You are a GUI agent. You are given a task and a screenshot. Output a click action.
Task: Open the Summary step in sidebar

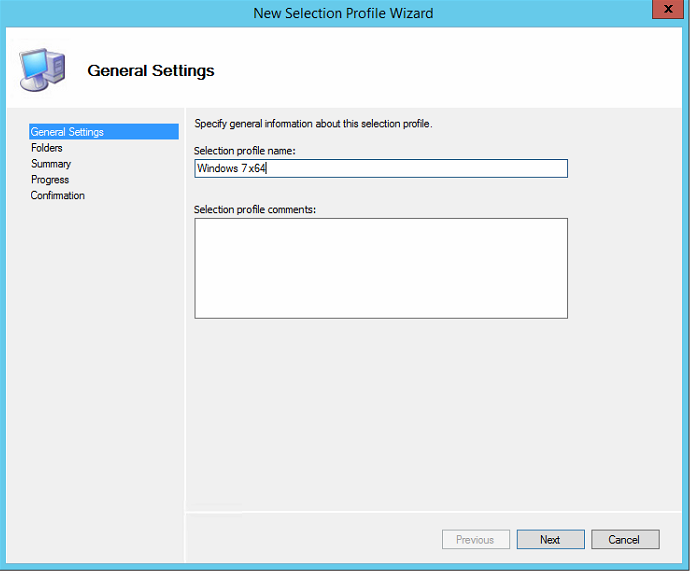coord(51,164)
